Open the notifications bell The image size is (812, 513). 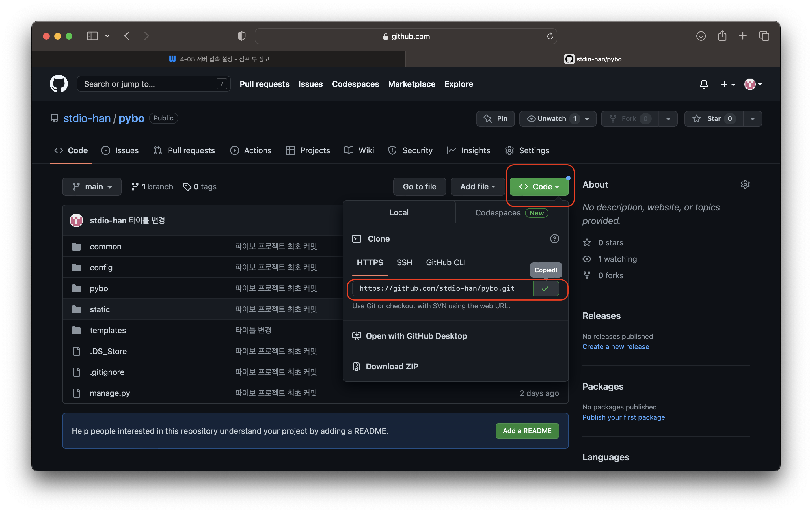tap(703, 84)
